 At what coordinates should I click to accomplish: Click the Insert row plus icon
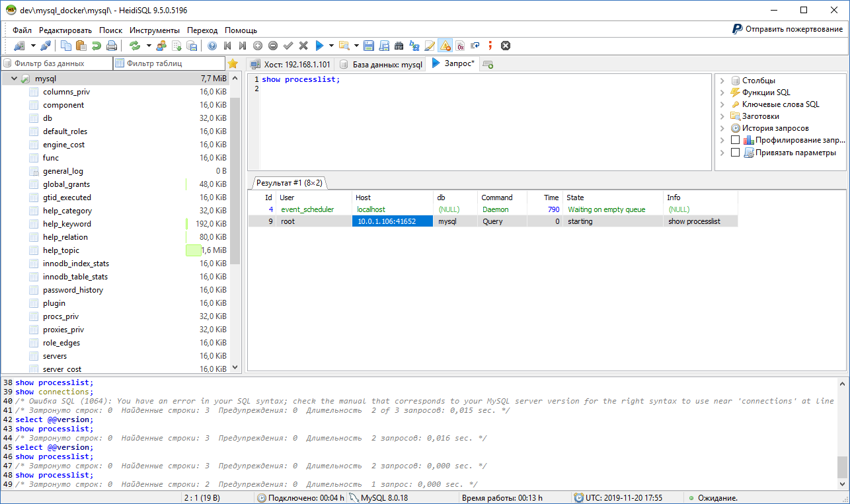(258, 46)
